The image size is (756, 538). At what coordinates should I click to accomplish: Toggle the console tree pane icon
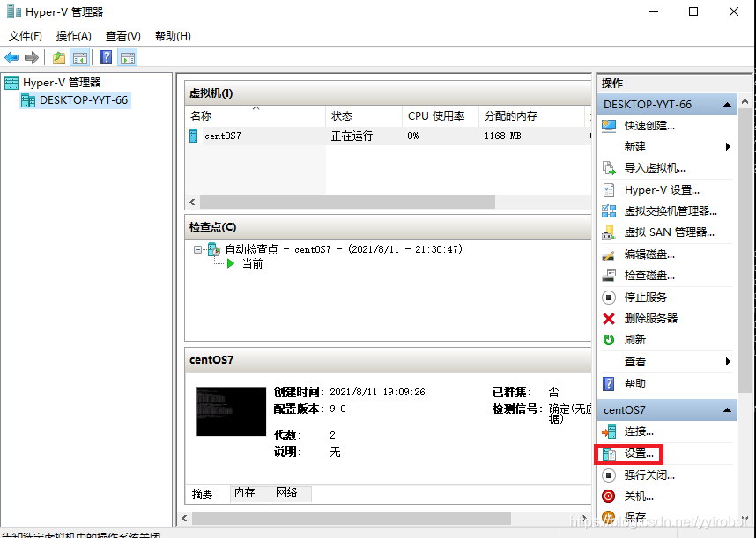[80, 58]
